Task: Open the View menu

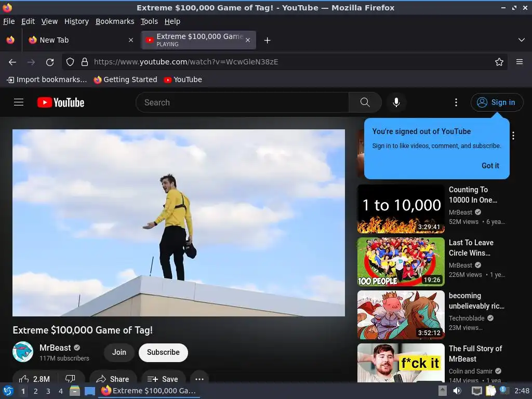Action: pos(49,21)
